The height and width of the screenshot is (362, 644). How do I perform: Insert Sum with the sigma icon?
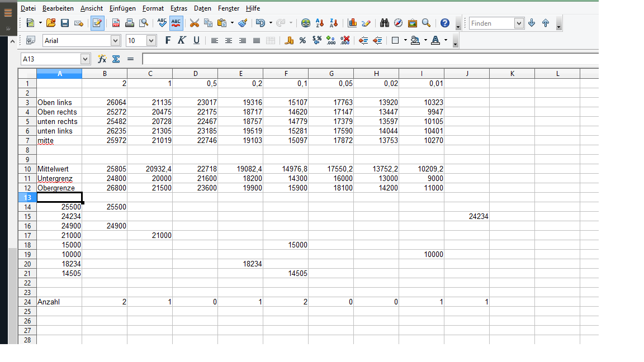(x=116, y=59)
